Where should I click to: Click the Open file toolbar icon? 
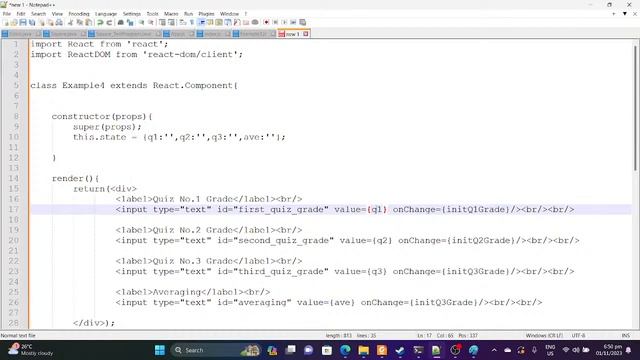(x=14, y=22)
